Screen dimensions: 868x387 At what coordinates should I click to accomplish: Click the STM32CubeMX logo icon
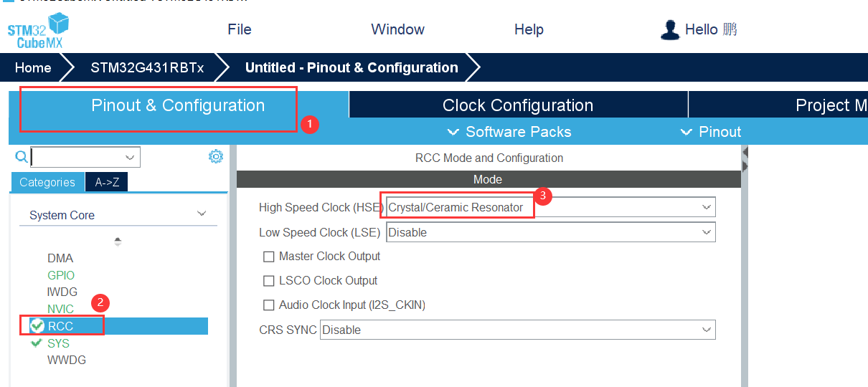39,31
